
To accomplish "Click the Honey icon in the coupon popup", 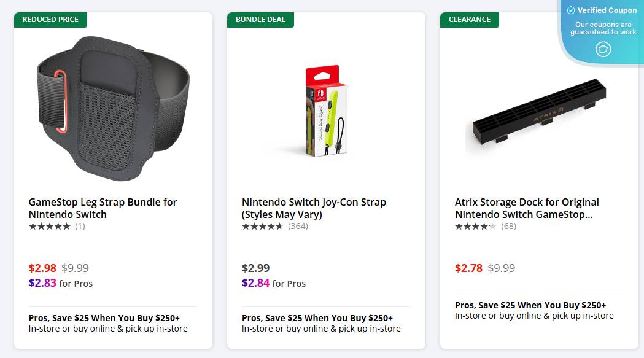I will tap(603, 49).
